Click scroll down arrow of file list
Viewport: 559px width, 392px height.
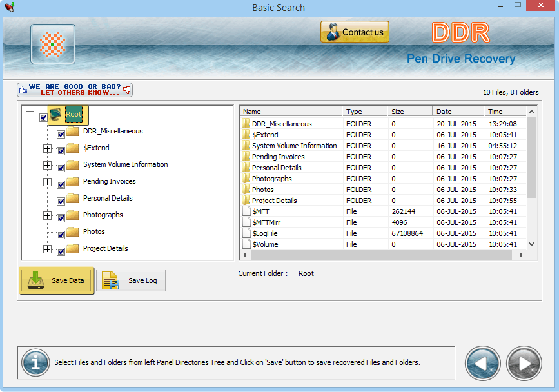click(531, 244)
